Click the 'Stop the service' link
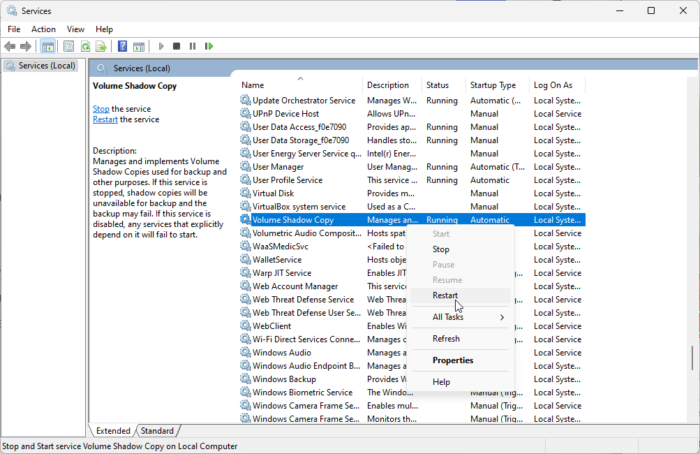This screenshot has height=454, width=700. click(x=101, y=108)
